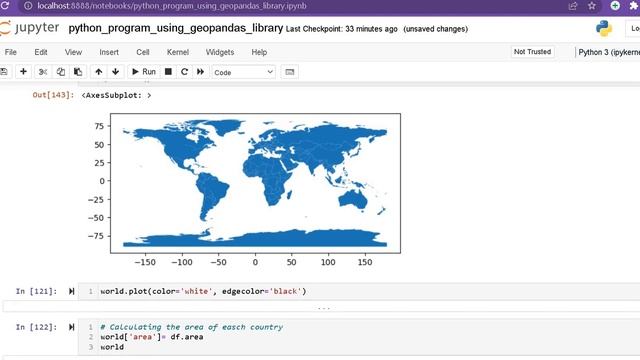The image size is (640, 360).
Task: Click the green plus extension icon
Action: pyautogui.click(x=615, y=5)
